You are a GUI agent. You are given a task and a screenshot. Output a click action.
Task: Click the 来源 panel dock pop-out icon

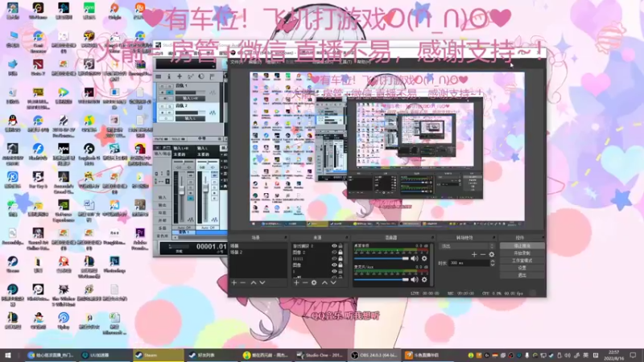[x=347, y=237]
